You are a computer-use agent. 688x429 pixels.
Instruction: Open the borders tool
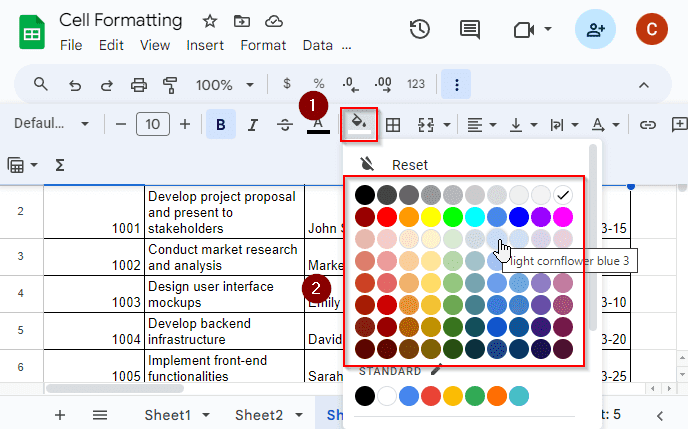(x=394, y=125)
